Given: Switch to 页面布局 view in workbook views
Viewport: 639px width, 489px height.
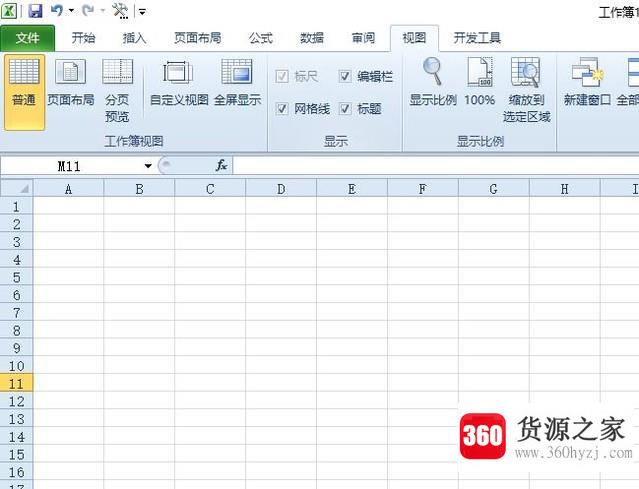Looking at the screenshot, I should point(71,83).
